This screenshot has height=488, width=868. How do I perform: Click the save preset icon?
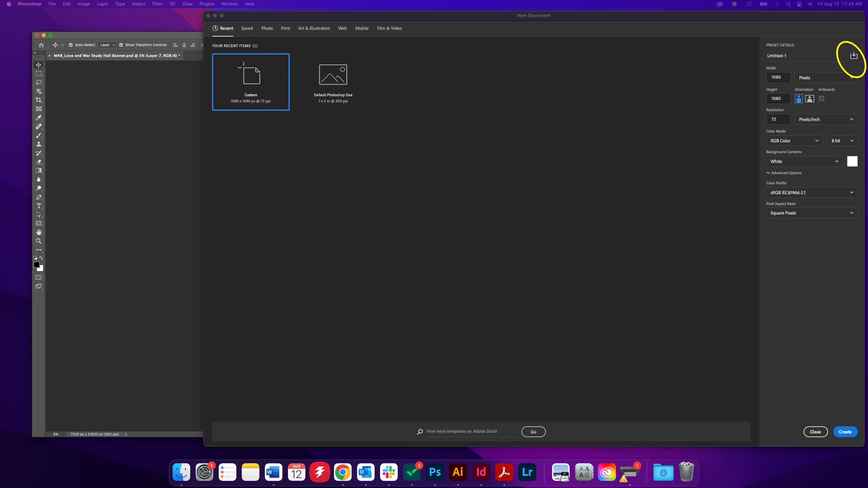tap(853, 56)
